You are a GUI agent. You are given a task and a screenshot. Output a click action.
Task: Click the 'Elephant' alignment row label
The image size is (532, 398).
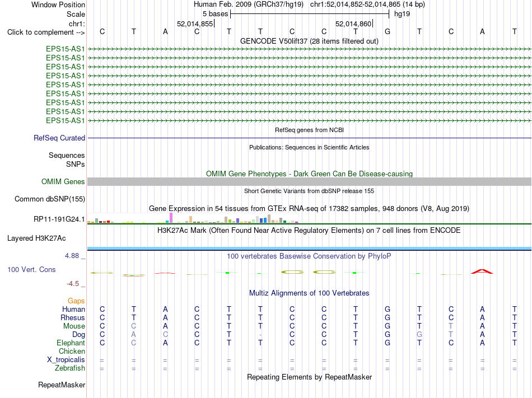tap(71, 343)
